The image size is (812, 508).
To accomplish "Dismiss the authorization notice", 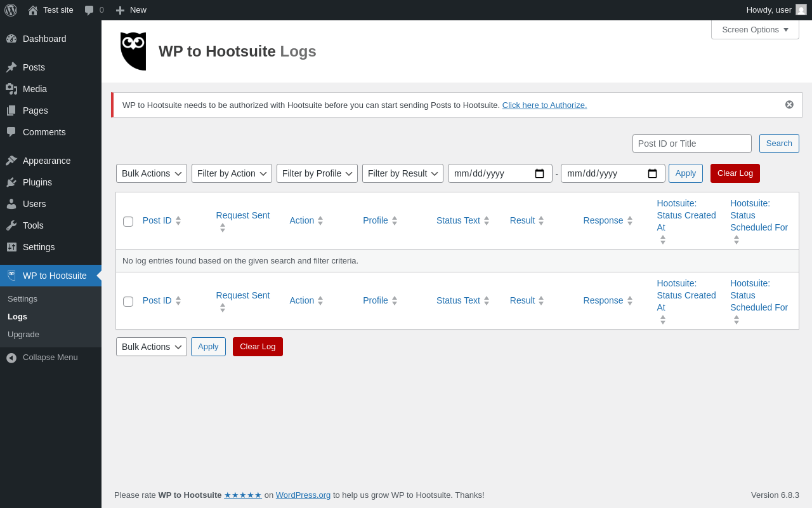I will point(789,105).
